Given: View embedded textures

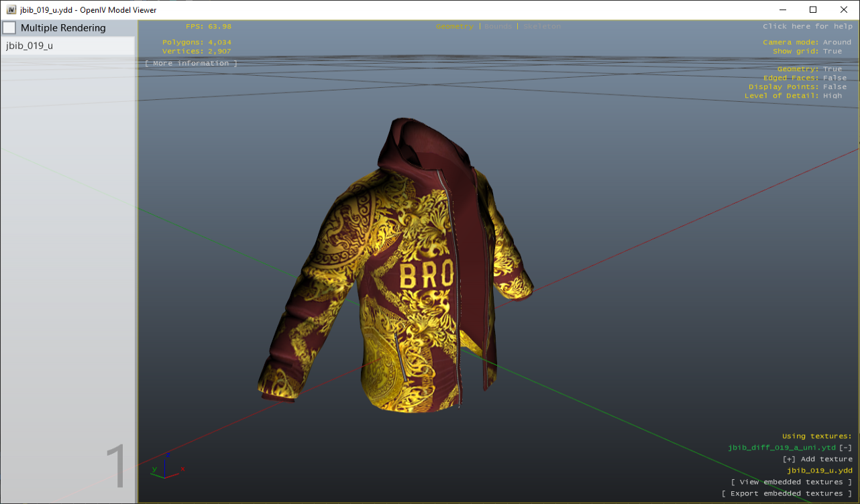Looking at the screenshot, I should (790, 481).
